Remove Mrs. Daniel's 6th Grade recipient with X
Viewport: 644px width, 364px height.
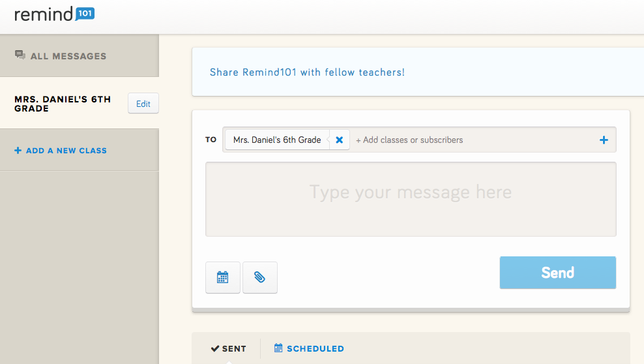tap(339, 140)
